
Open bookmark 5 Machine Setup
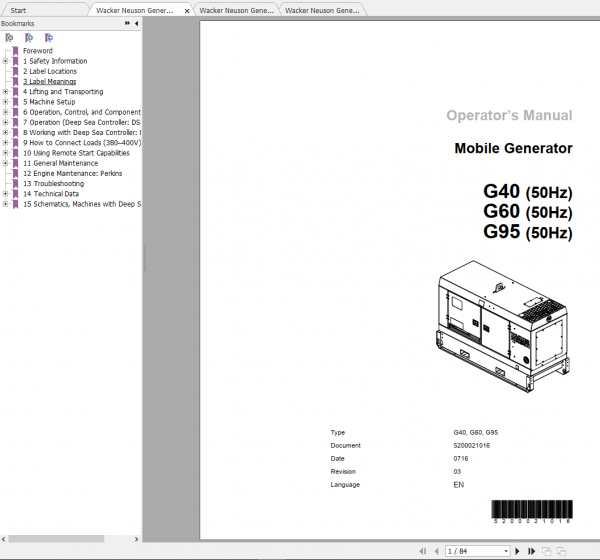(x=49, y=102)
